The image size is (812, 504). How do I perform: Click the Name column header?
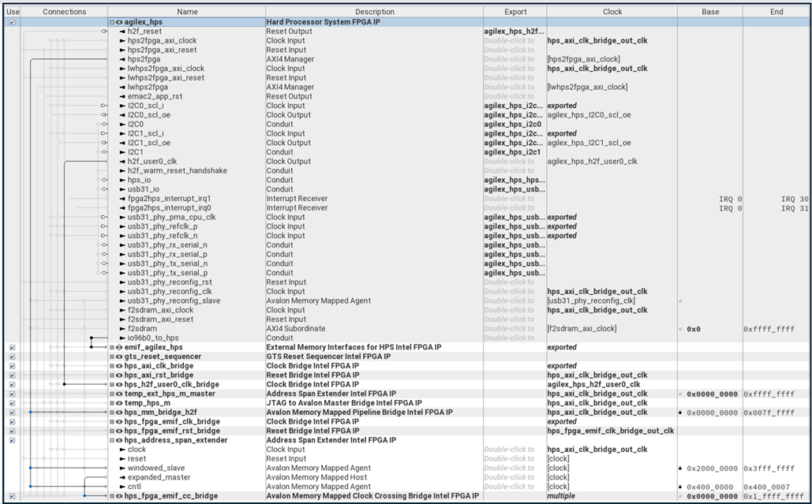[187, 12]
